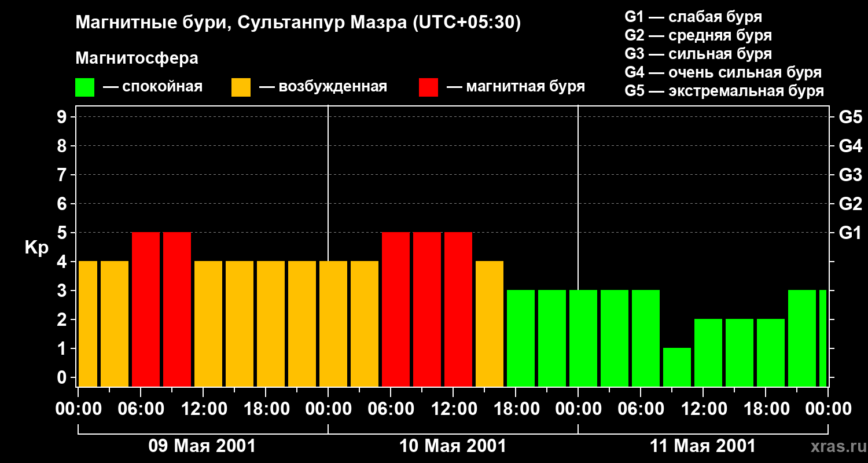This screenshot has height=463, width=868.
Task: Click the '10 Мая 2001' date label
Action: [x=453, y=446]
